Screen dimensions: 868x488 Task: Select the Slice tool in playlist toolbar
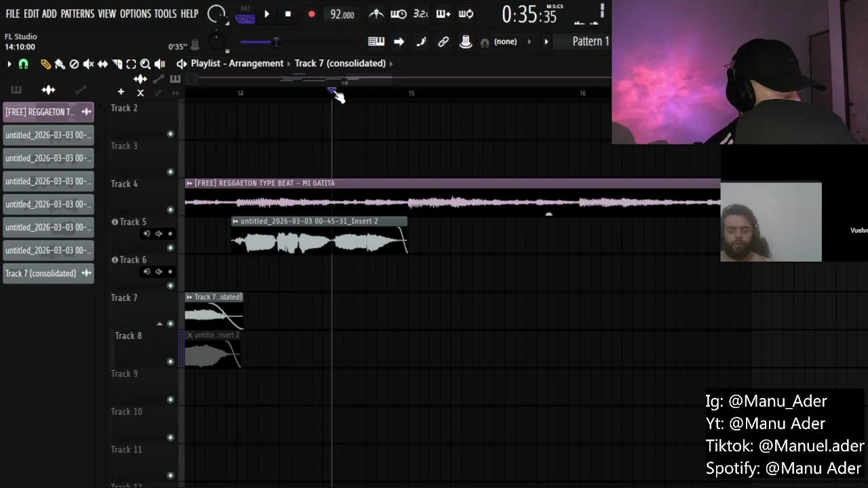coord(117,64)
